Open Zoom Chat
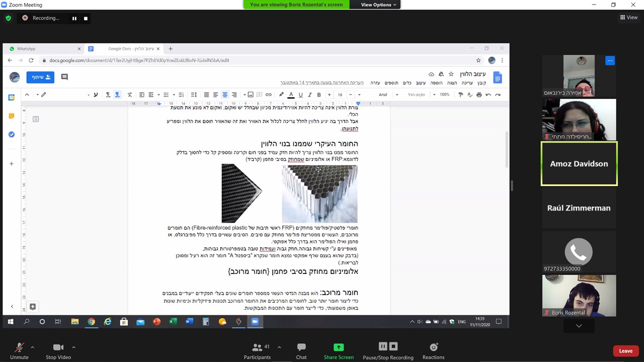 point(301,350)
